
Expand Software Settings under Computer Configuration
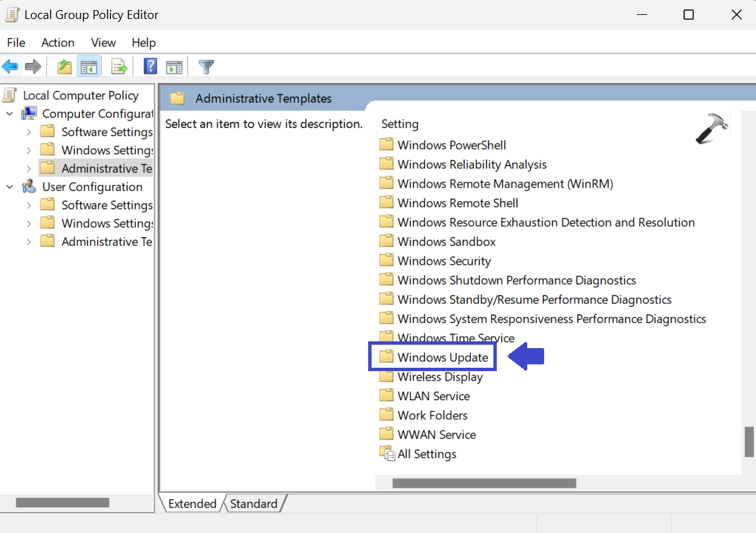[x=28, y=132]
